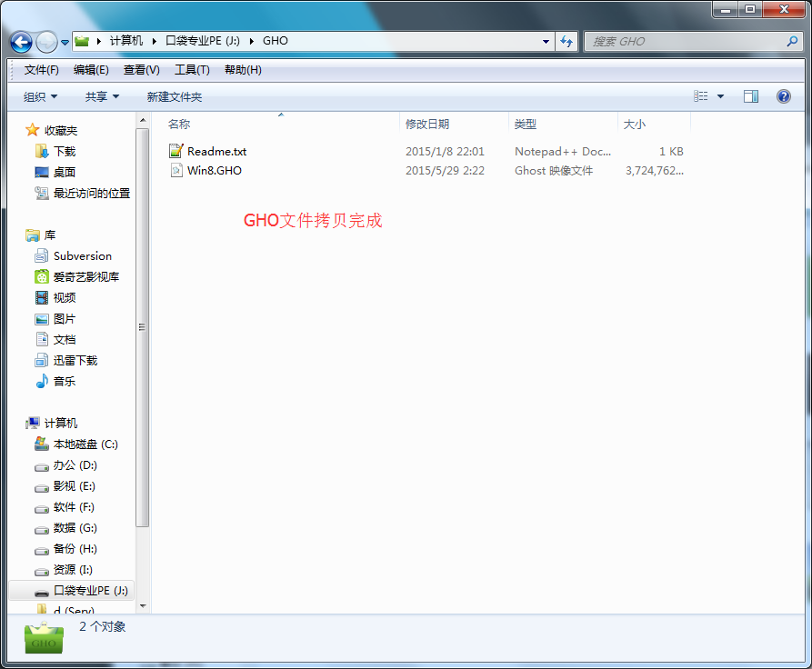The height and width of the screenshot is (669, 812).
Task: Click the 本地磁盘 (C:) drive icon
Action: (42, 444)
